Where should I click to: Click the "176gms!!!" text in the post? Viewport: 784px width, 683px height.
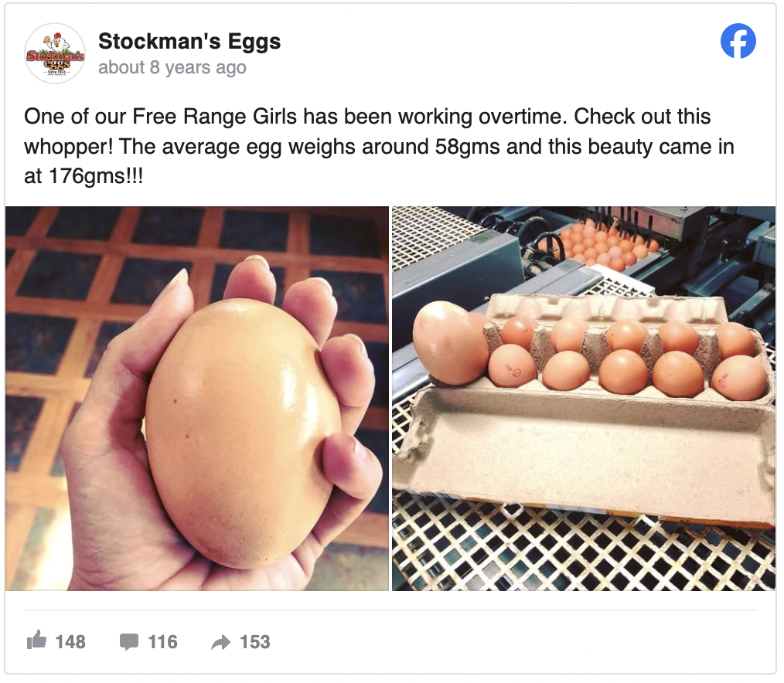click(x=95, y=176)
